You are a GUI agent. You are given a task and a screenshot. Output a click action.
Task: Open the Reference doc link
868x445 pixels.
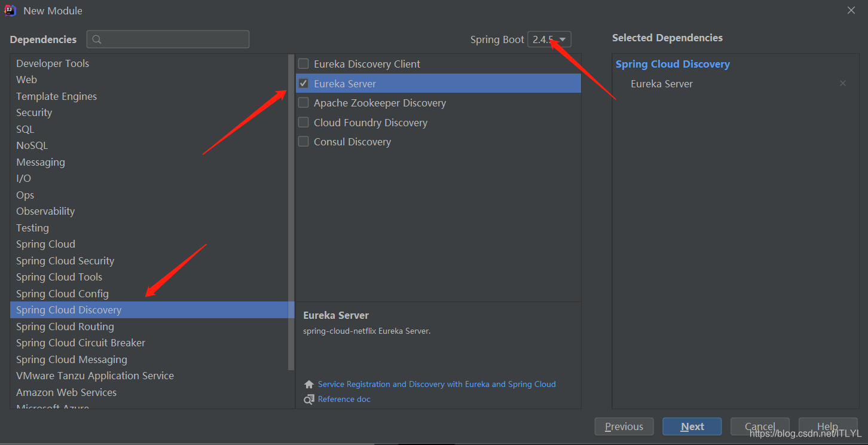coord(344,399)
